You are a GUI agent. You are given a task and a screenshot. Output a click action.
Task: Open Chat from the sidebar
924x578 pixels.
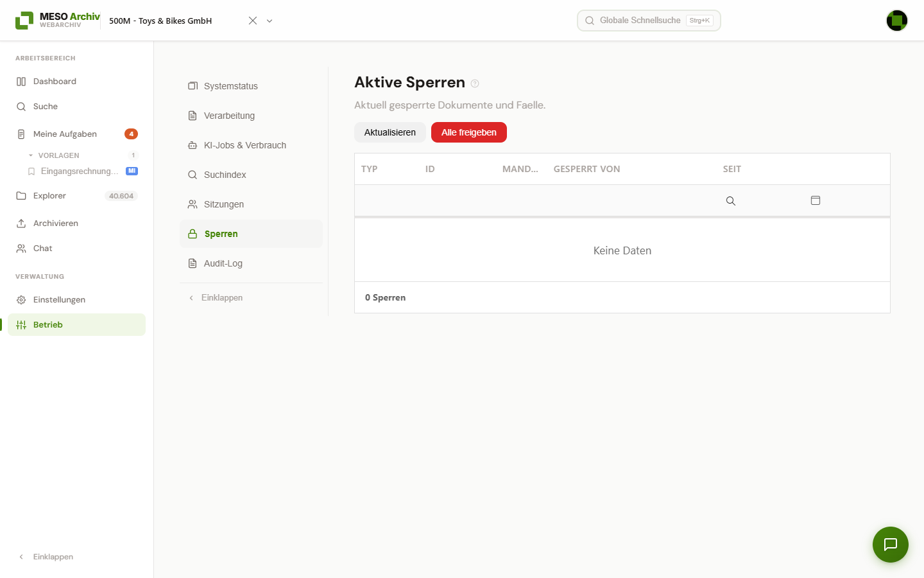click(x=77, y=249)
